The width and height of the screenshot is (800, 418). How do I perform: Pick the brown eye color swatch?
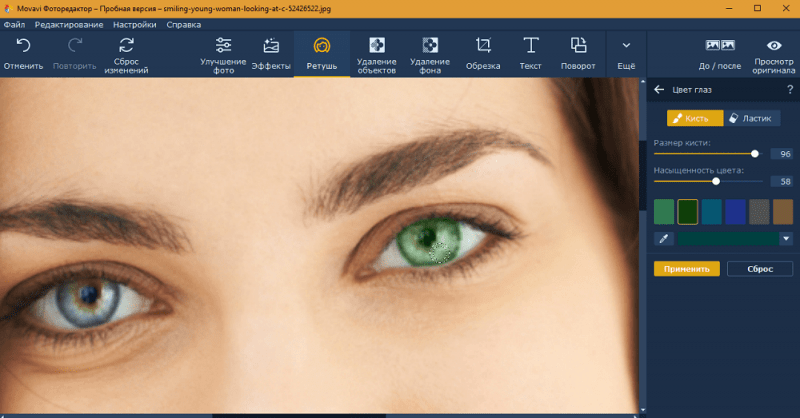pyautogui.click(x=783, y=211)
